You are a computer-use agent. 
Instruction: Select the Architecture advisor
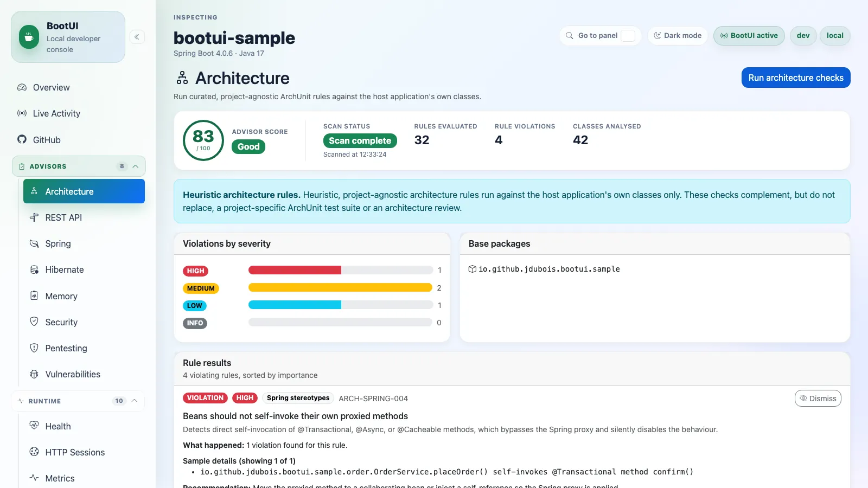pyautogui.click(x=84, y=191)
